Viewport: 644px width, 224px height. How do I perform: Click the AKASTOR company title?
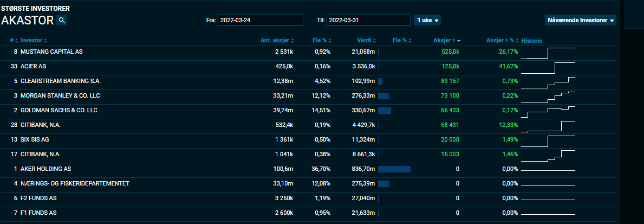[28, 20]
